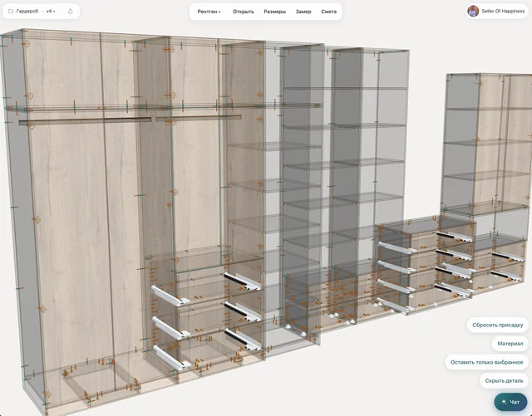Open the Гардероб project name
The image size is (532, 416).
coord(27,11)
